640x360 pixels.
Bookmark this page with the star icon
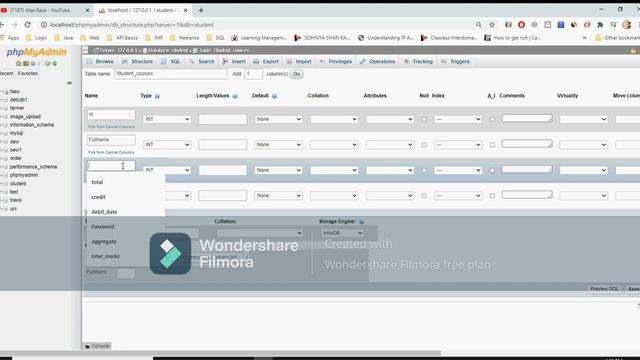[492, 25]
